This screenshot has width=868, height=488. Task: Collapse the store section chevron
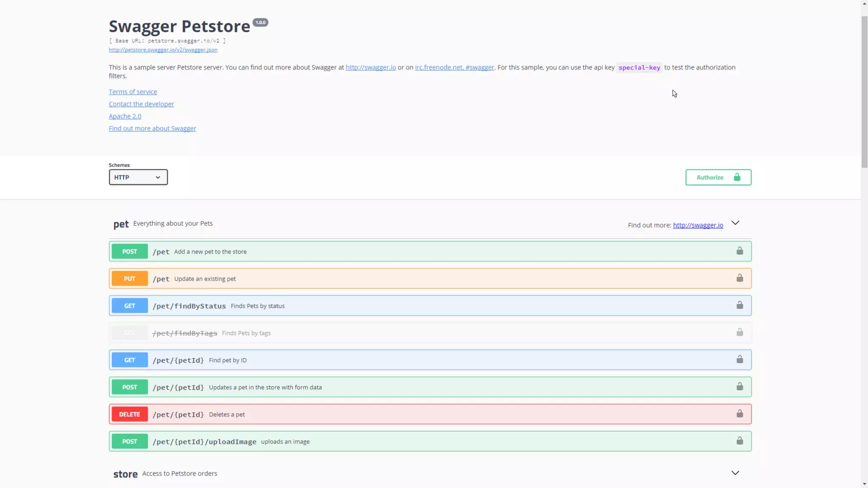735,473
